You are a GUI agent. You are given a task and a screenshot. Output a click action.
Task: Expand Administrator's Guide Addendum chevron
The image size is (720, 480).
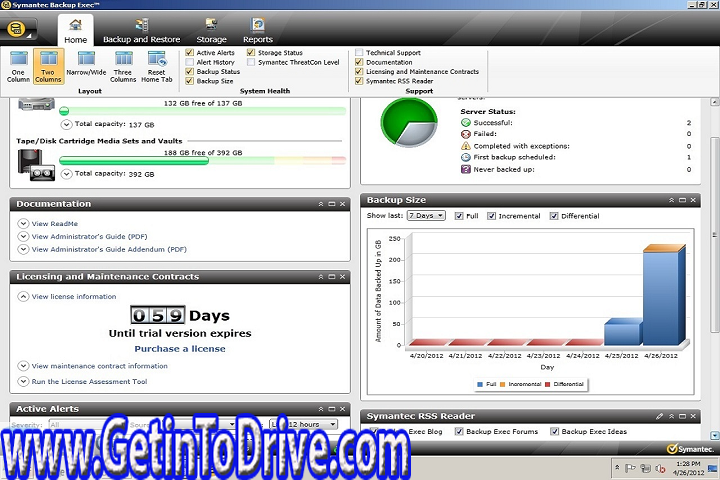click(23, 249)
